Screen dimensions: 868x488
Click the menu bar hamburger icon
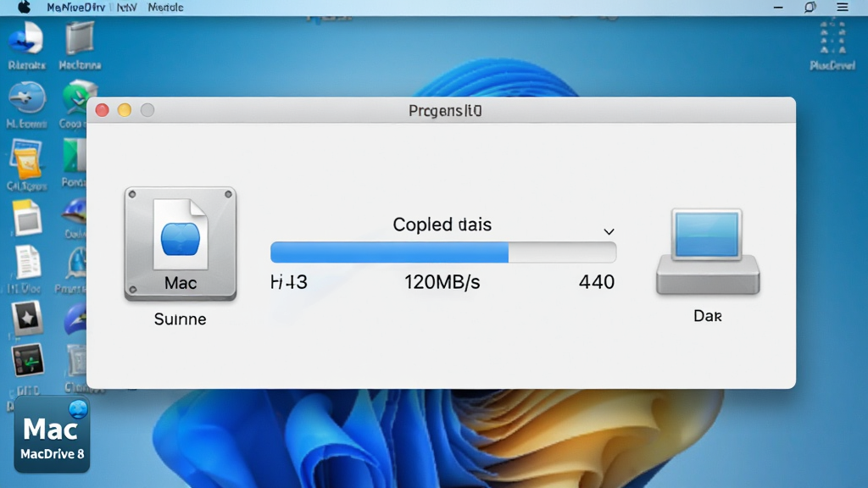842,7
